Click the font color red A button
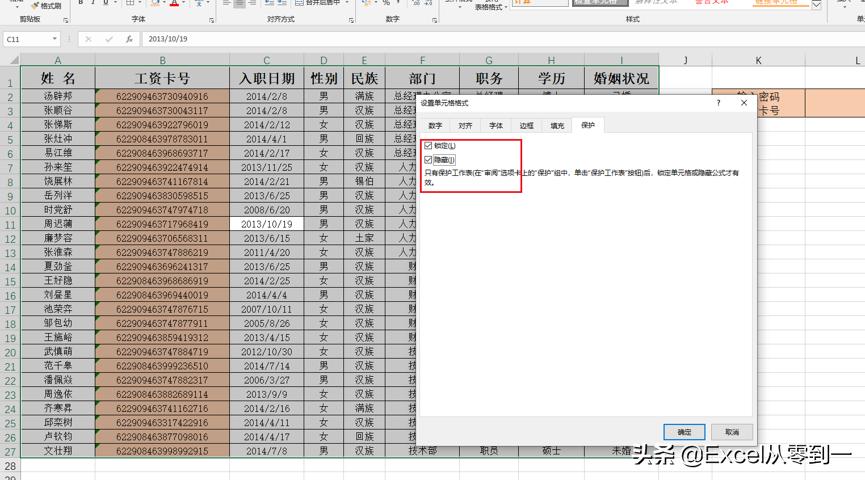Viewport: 865px width, 480px height. coord(174,3)
